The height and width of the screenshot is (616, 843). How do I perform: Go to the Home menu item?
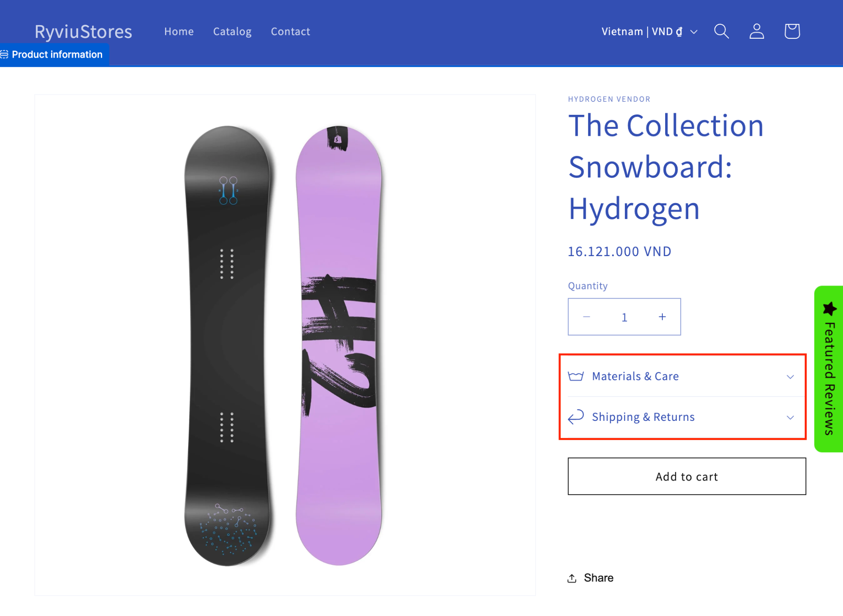(179, 31)
